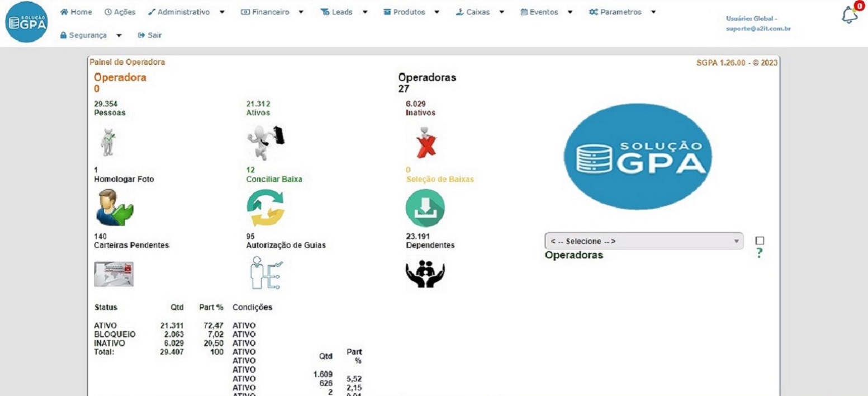This screenshot has width=868, height=396.
Task: Expand the Financeiro dropdown menu
Action: point(272,12)
